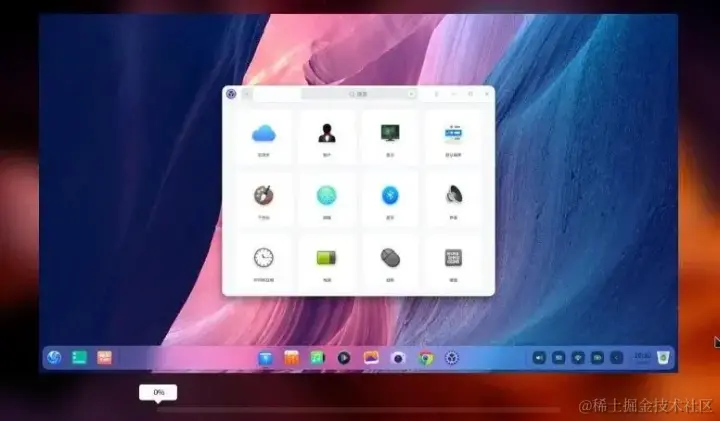Image resolution: width=720 pixels, height=421 pixels.
Task: Open the Sound speaker tile
Action: pyautogui.click(x=453, y=199)
